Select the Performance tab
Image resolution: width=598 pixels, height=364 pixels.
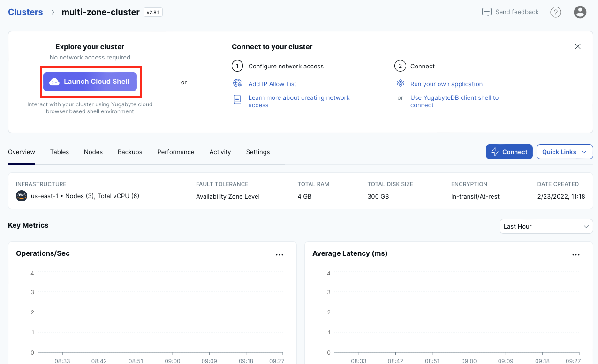(x=175, y=152)
